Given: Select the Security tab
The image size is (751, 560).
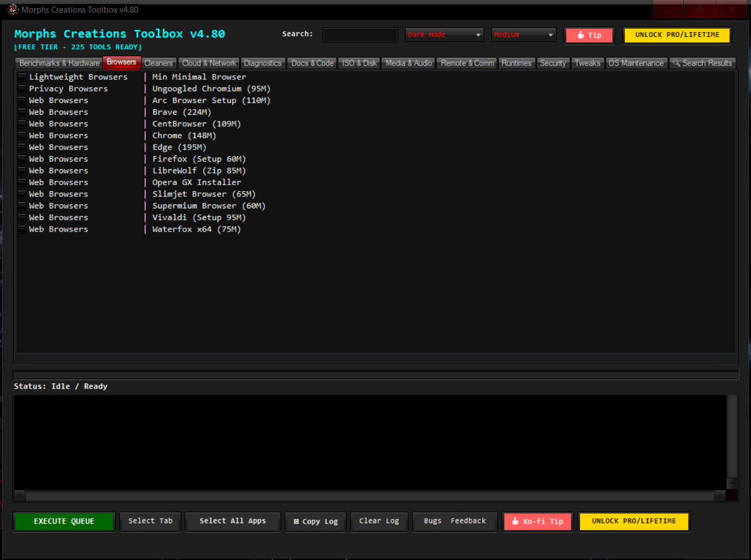Looking at the screenshot, I should [553, 63].
